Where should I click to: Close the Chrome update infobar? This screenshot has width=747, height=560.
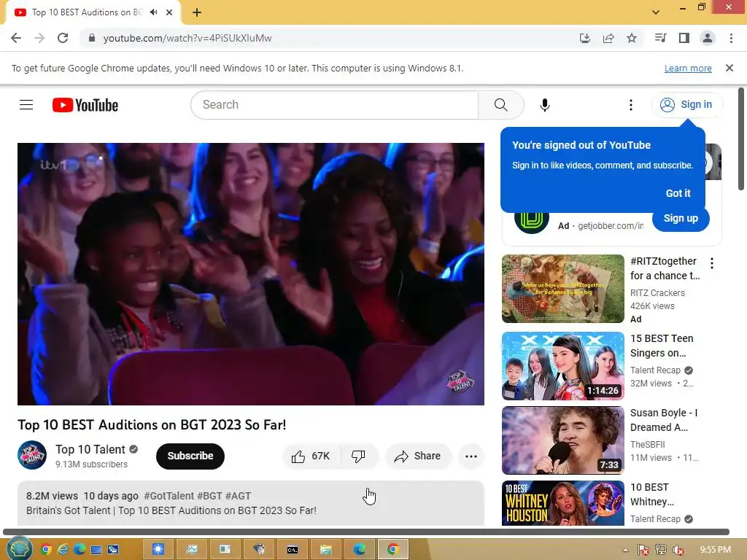point(729,68)
